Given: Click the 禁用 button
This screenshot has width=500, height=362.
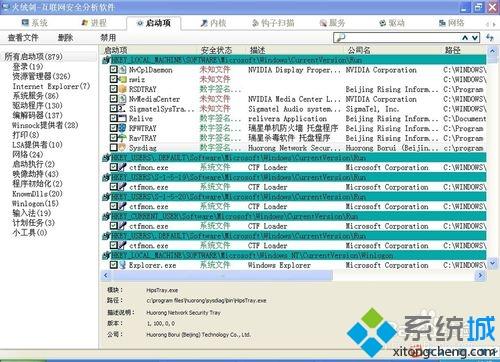Looking at the screenshot, I should [x=108, y=38].
